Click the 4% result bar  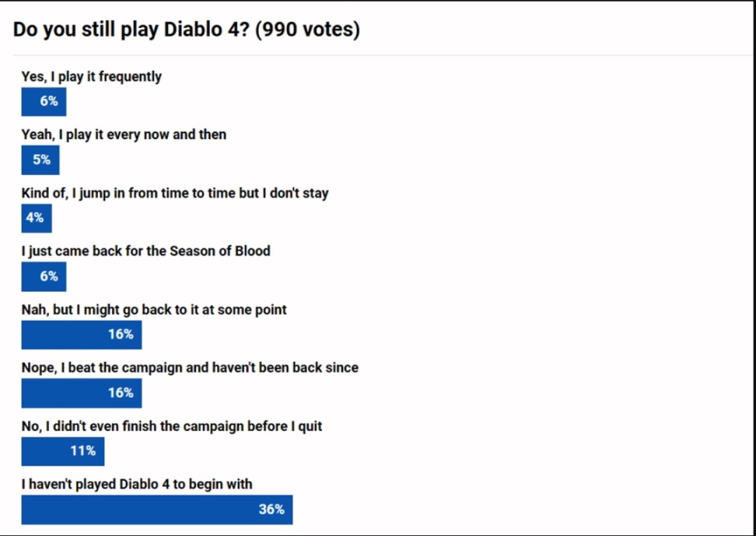(37, 218)
